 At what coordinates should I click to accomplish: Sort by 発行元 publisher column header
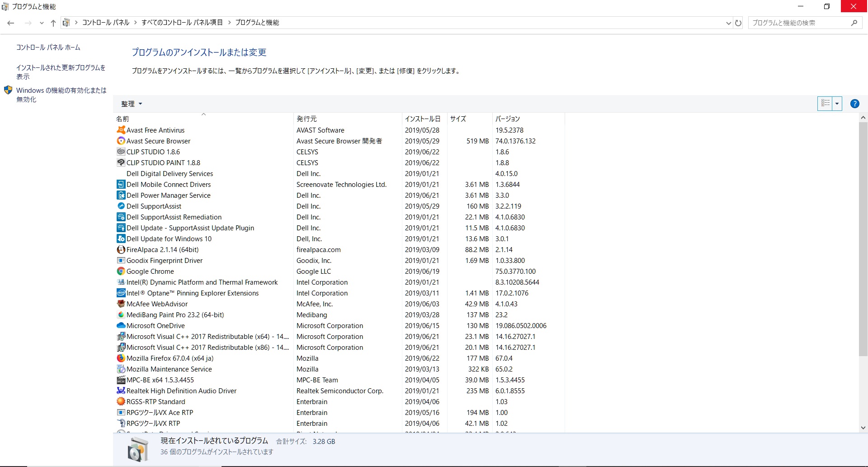coord(307,119)
